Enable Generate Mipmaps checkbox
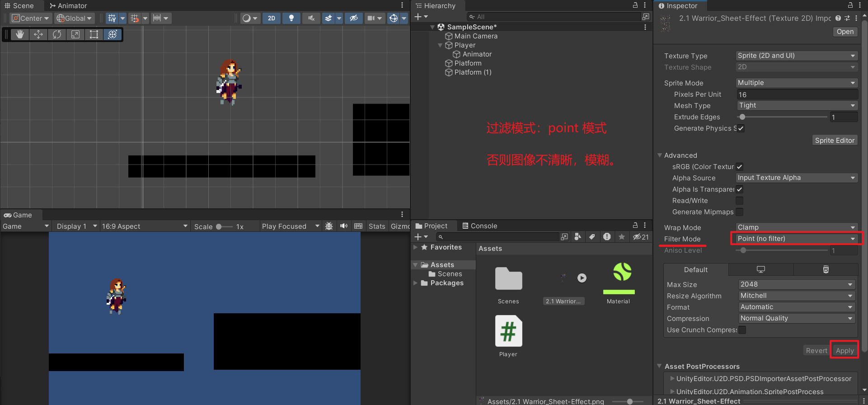This screenshot has width=868, height=405. point(739,212)
